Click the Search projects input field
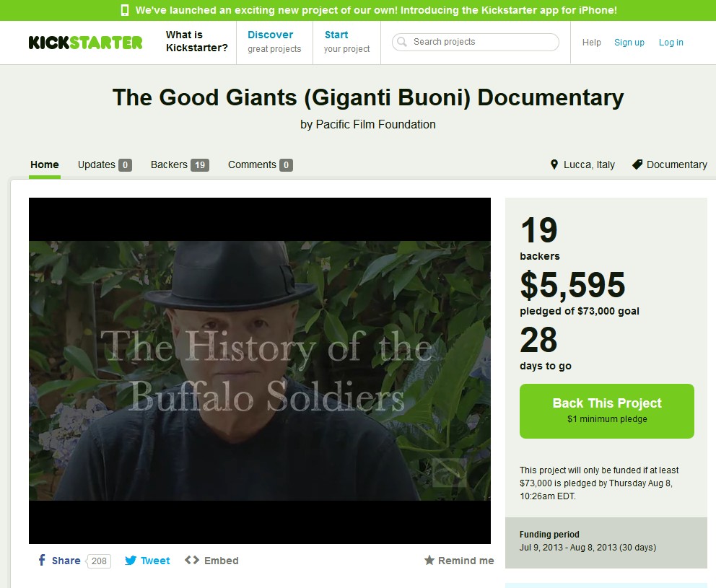 pos(476,42)
